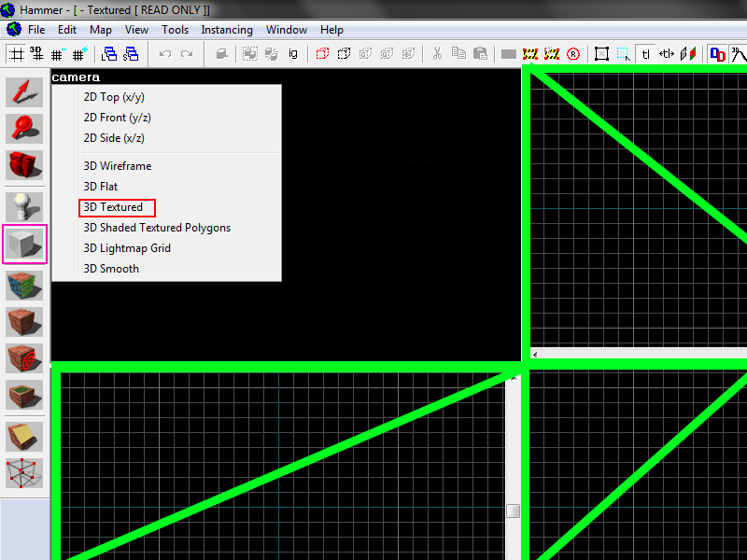Click the Ungroup objects icon
Screen dimensions: 747x560
pos(272,54)
